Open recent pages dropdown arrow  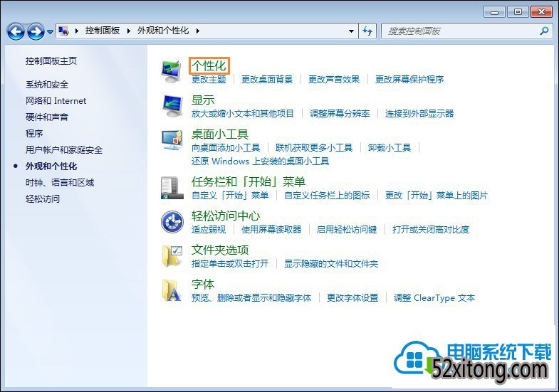tap(51, 32)
